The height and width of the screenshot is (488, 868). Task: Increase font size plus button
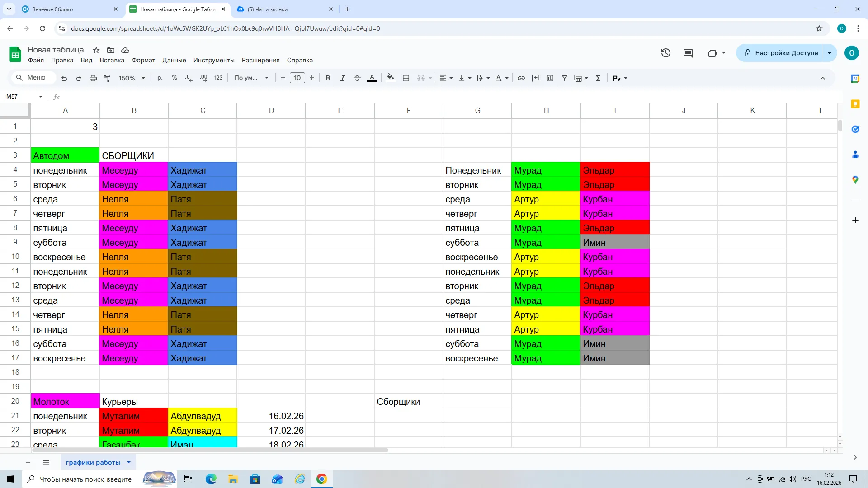pyautogui.click(x=312, y=78)
